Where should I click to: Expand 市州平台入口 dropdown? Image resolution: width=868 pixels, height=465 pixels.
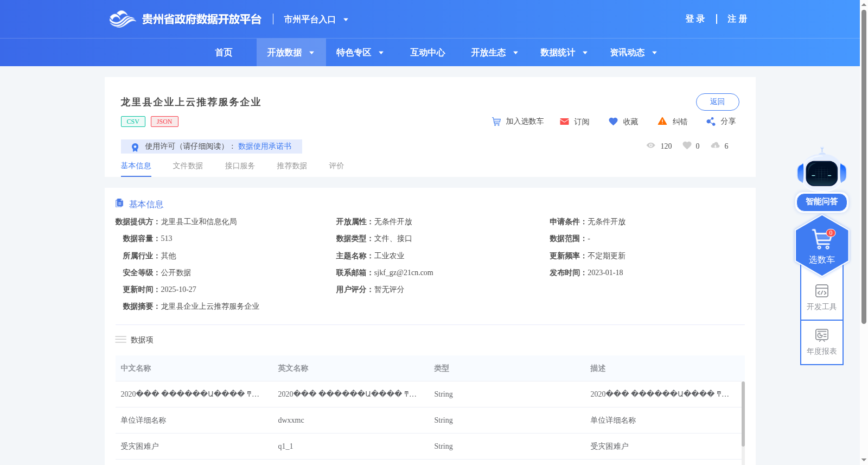346,20
